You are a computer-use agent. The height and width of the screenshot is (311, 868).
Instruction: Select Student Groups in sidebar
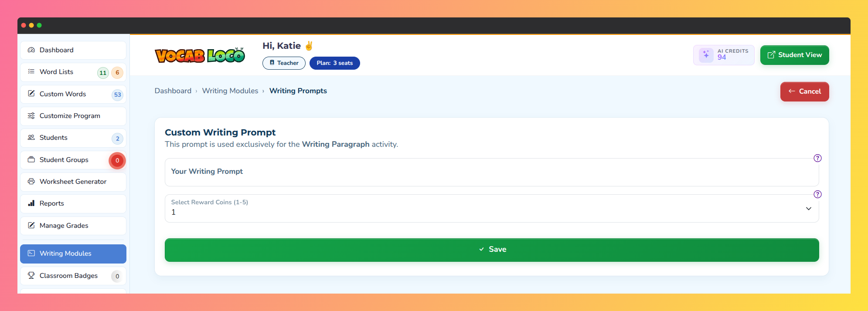73,160
